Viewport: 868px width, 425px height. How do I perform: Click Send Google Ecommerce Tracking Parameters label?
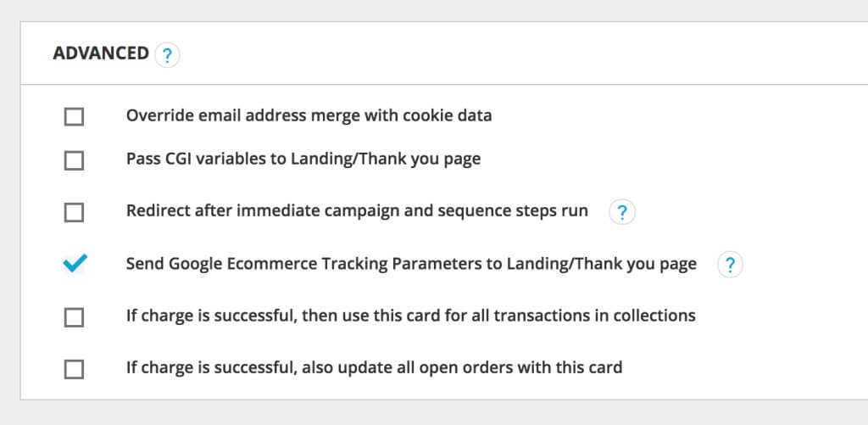point(411,265)
